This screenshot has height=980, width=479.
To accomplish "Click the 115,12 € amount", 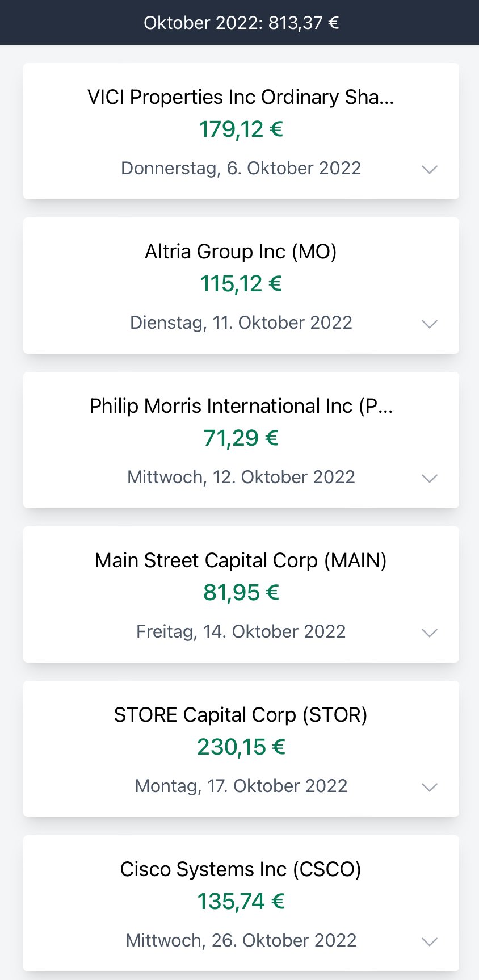I will [x=241, y=284].
